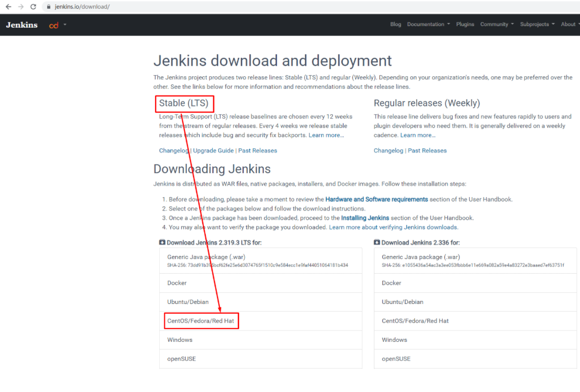This screenshot has width=580, height=392.
Task: Open the Documentation dropdown menu
Action: coord(428,25)
